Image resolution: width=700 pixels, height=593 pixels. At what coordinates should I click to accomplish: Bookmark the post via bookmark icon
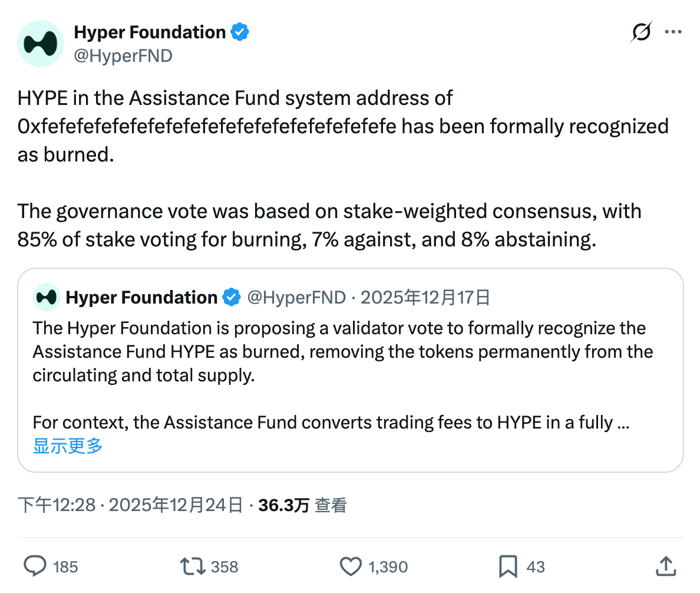(x=508, y=566)
